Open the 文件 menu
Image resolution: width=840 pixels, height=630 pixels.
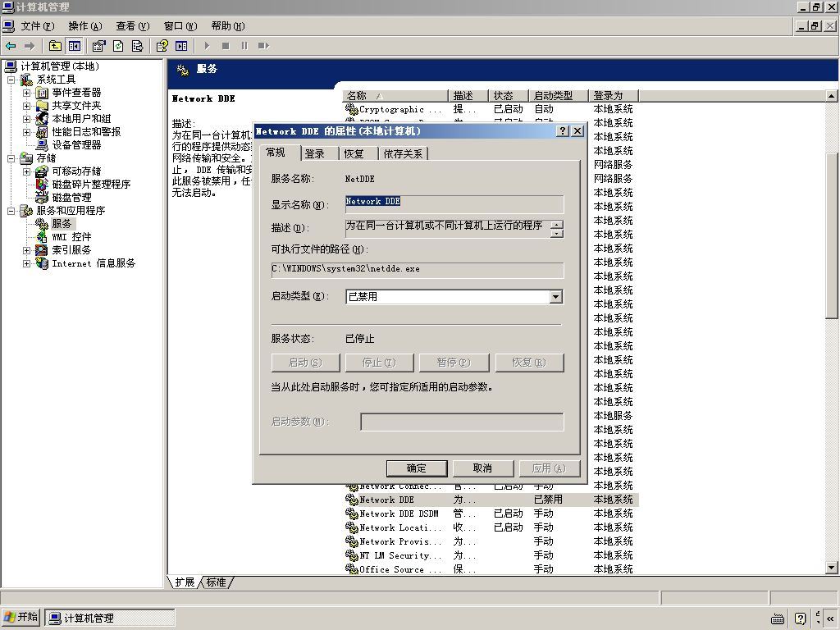click(x=38, y=26)
